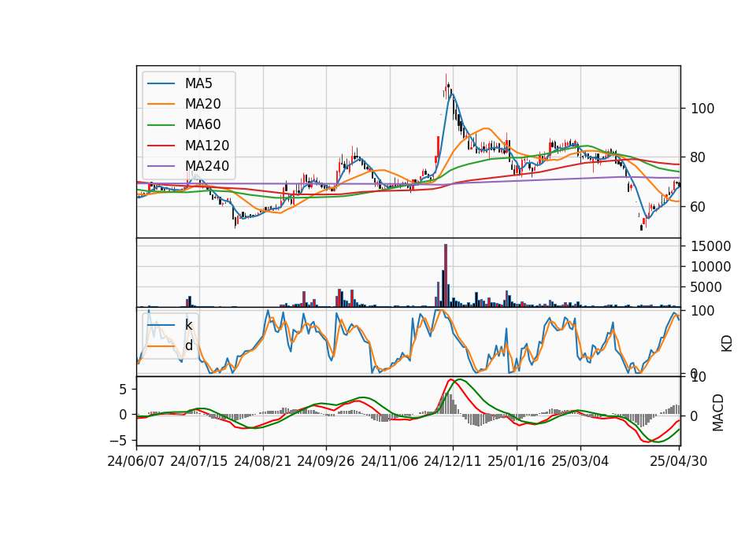Click the 24/07/15 date tick label

[x=199, y=461]
